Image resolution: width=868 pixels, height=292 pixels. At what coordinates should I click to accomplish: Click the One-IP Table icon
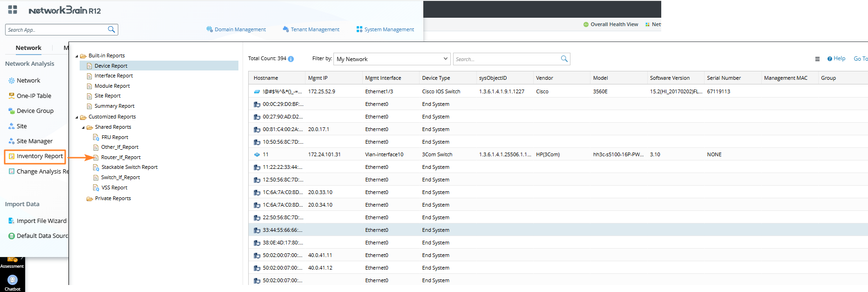[11, 96]
